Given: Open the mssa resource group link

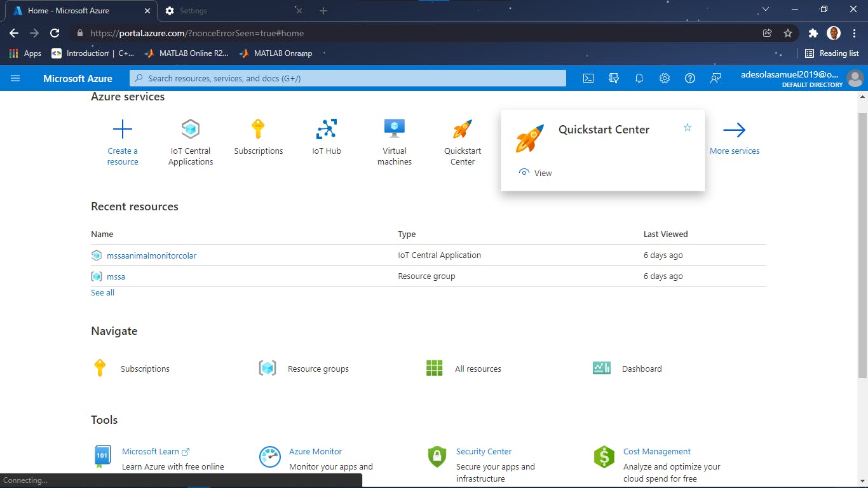Looking at the screenshot, I should click(x=116, y=276).
